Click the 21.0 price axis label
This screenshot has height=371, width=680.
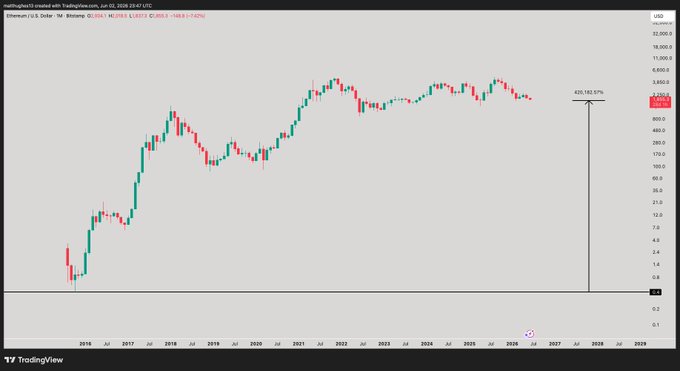coord(657,203)
